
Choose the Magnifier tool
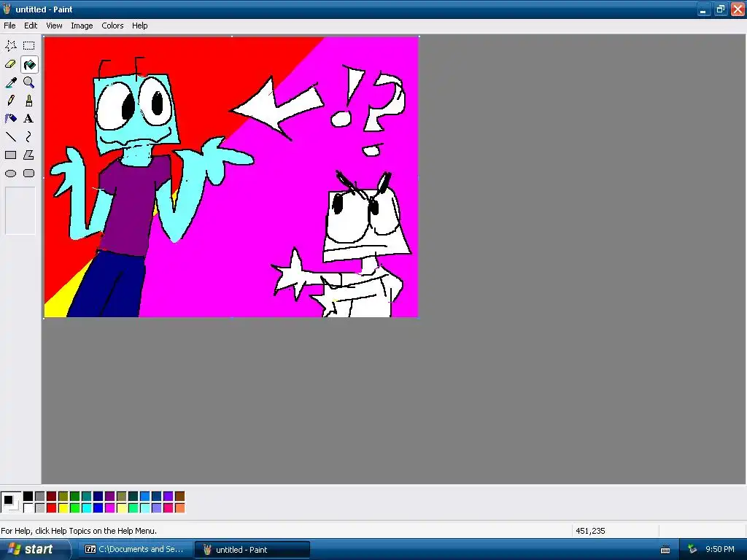pyautogui.click(x=29, y=82)
